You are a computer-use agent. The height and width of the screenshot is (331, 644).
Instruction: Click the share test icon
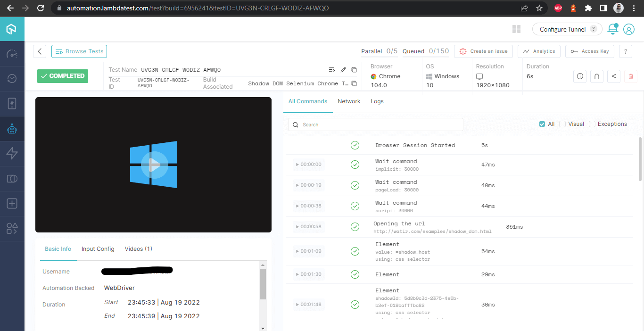(x=613, y=76)
